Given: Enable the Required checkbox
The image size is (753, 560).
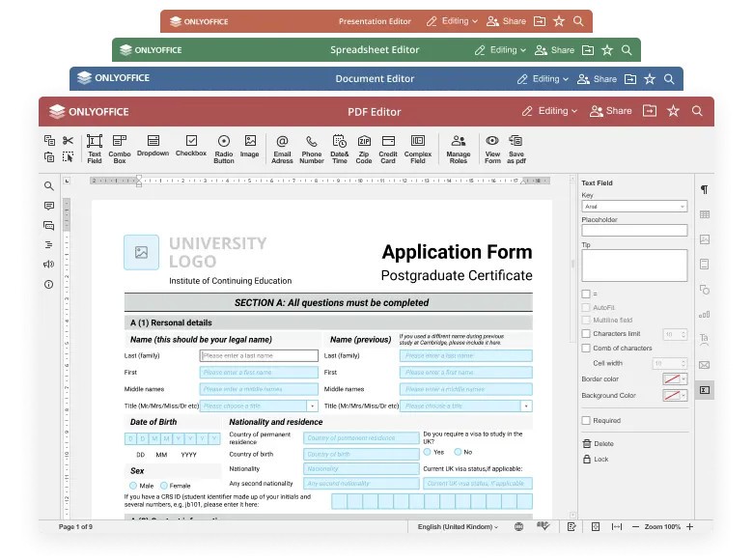Looking at the screenshot, I should [x=586, y=421].
